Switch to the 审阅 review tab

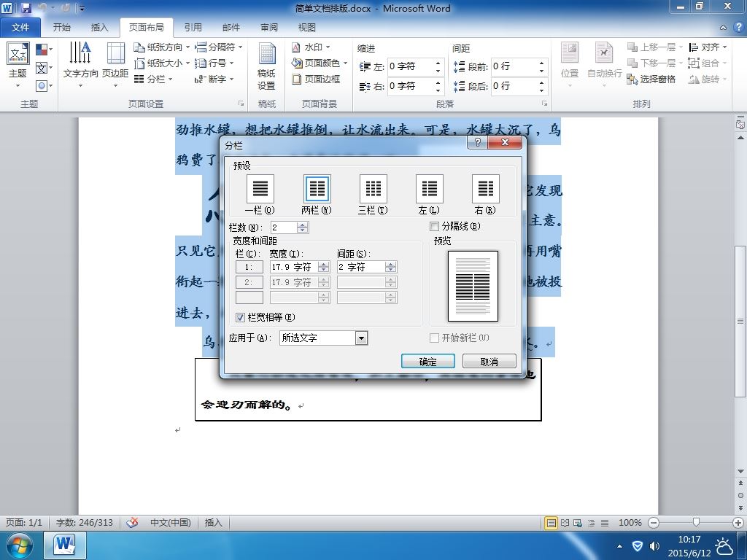pyautogui.click(x=269, y=28)
